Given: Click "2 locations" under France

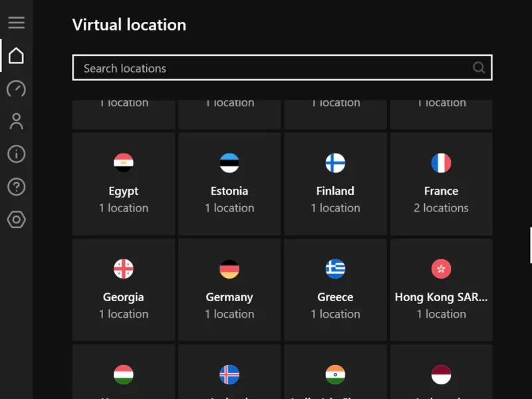Looking at the screenshot, I should (x=441, y=208).
